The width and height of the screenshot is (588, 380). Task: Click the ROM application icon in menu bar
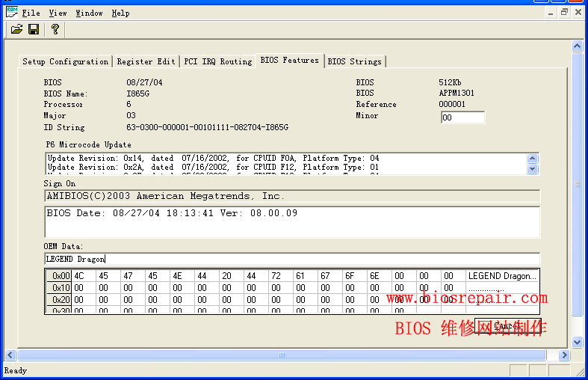coord(12,12)
